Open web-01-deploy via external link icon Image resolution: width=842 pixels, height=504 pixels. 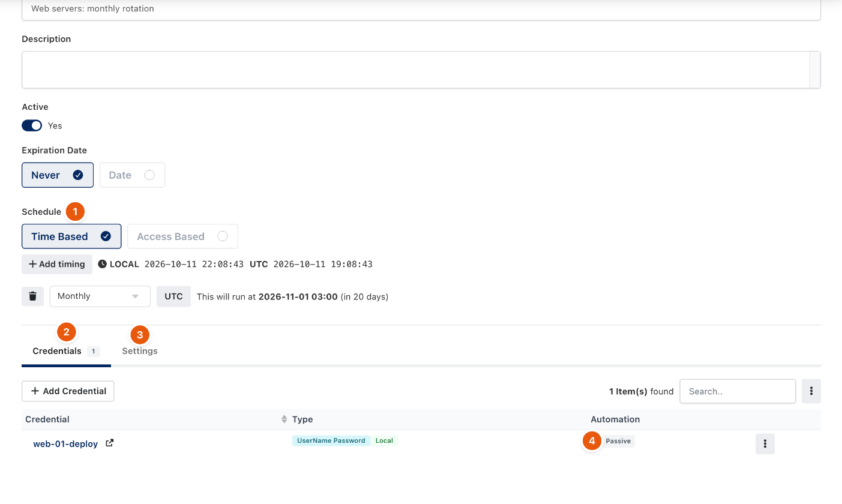point(110,443)
